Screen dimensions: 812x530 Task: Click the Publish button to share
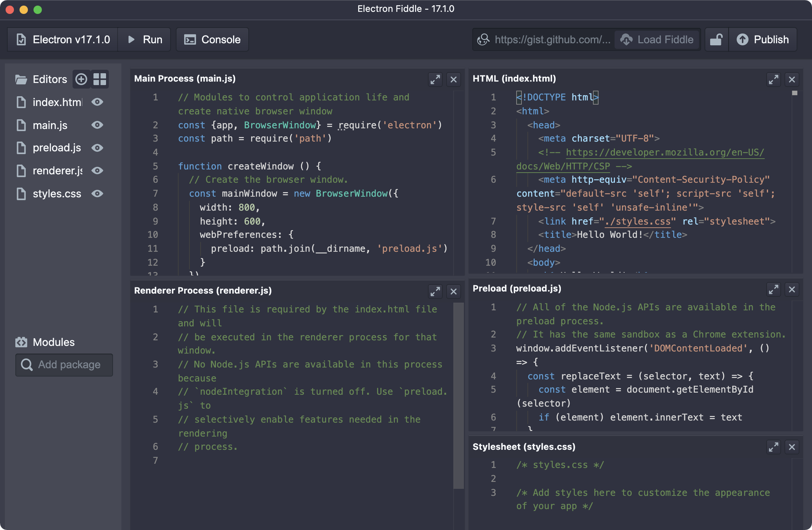(764, 40)
